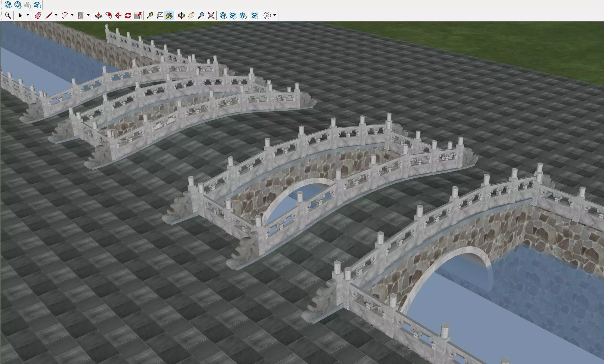The width and height of the screenshot is (604, 364).
Task: Click Send to LayOut icon
Action: [x=243, y=16]
